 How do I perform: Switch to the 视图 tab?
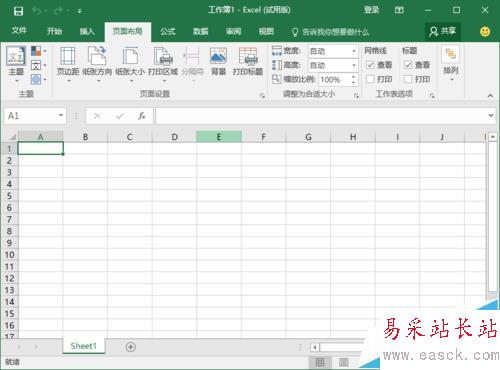(x=266, y=31)
